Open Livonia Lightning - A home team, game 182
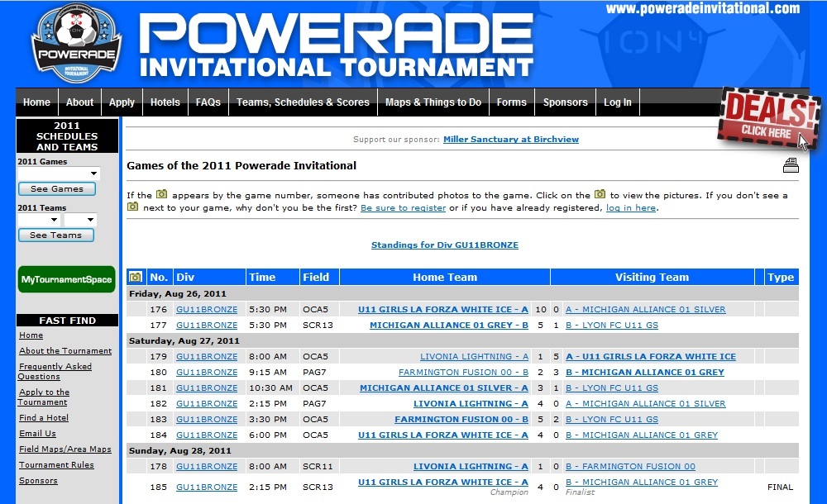827x504 pixels. (x=471, y=404)
